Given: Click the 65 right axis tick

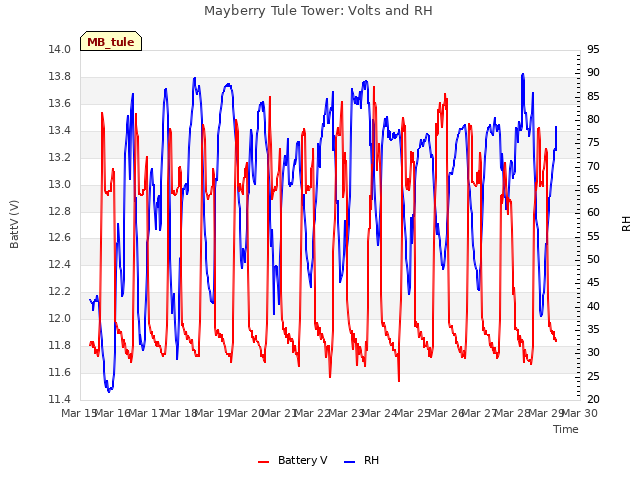Looking at the screenshot, I should 593,190.
